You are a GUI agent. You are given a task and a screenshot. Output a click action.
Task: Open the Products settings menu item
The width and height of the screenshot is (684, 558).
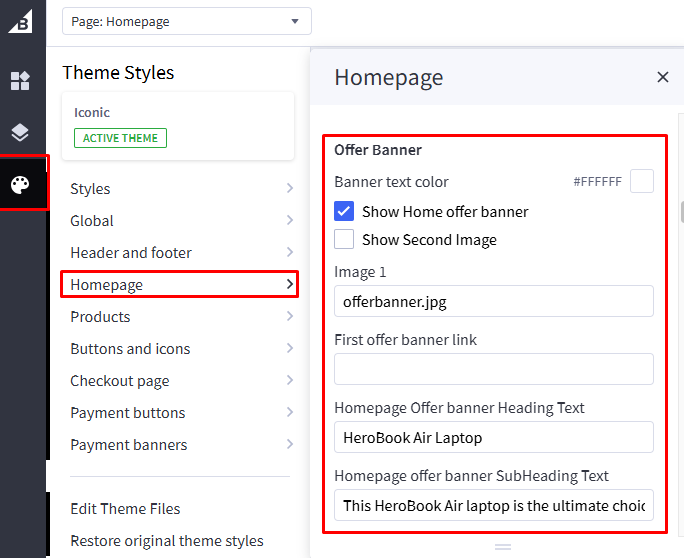(x=181, y=317)
